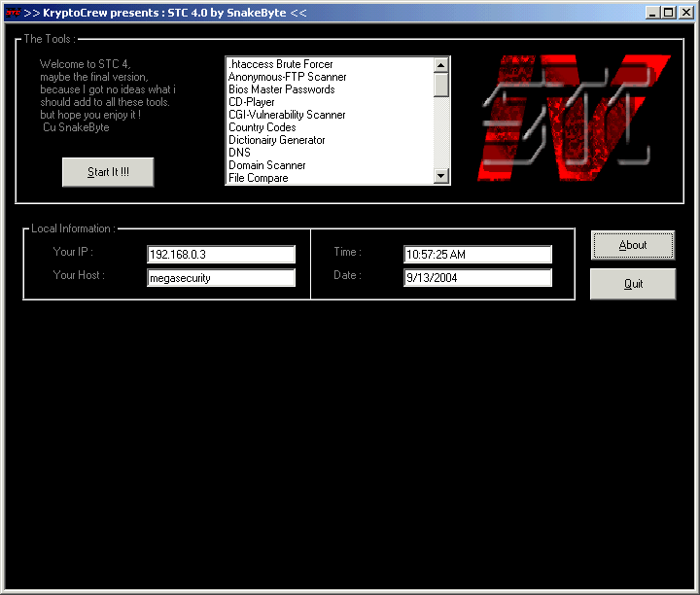The width and height of the screenshot is (700, 595).
Task: Select Domain Scanner entry
Action: pos(267,165)
